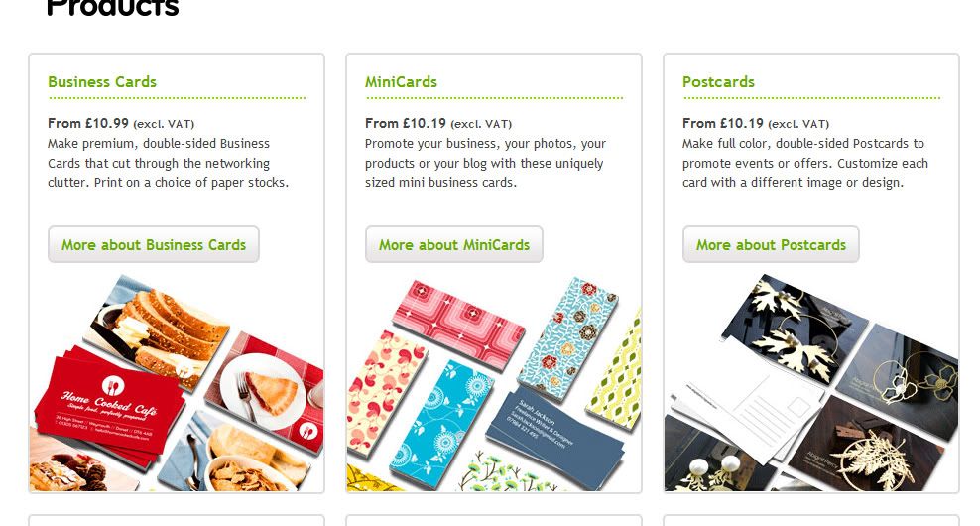Select the More about Postcards button
The width and height of the screenshot is (980, 526).
772,244
